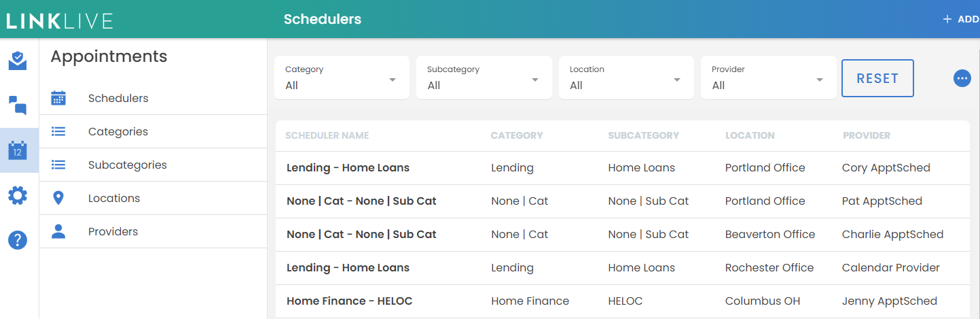The width and height of the screenshot is (980, 319).
Task: Open the Categories menu item
Action: [x=118, y=132]
